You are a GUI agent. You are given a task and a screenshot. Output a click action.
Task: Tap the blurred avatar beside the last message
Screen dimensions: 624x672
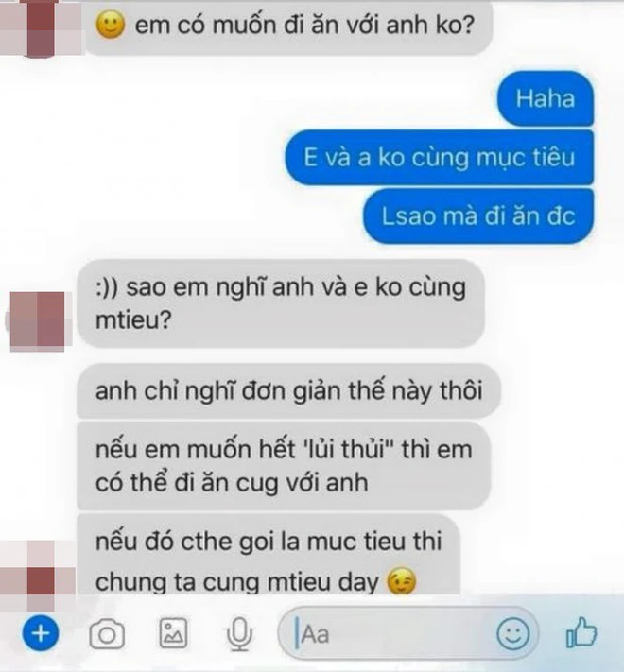tap(39, 576)
